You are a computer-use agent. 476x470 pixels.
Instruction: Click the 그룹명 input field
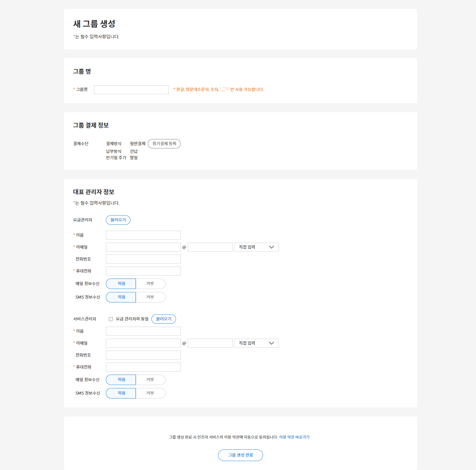(131, 90)
